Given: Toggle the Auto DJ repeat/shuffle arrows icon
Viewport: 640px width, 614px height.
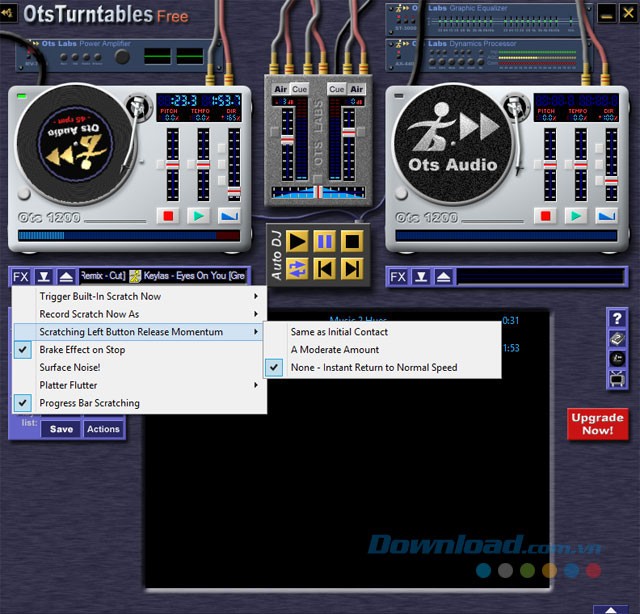Looking at the screenshot, I should [x=297, y=268].
